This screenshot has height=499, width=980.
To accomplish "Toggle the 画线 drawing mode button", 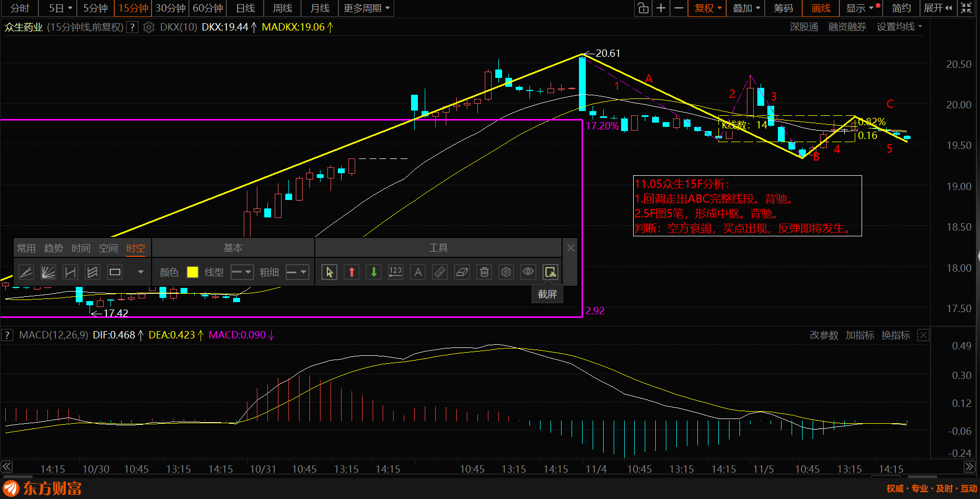I will tap(821, 8).
